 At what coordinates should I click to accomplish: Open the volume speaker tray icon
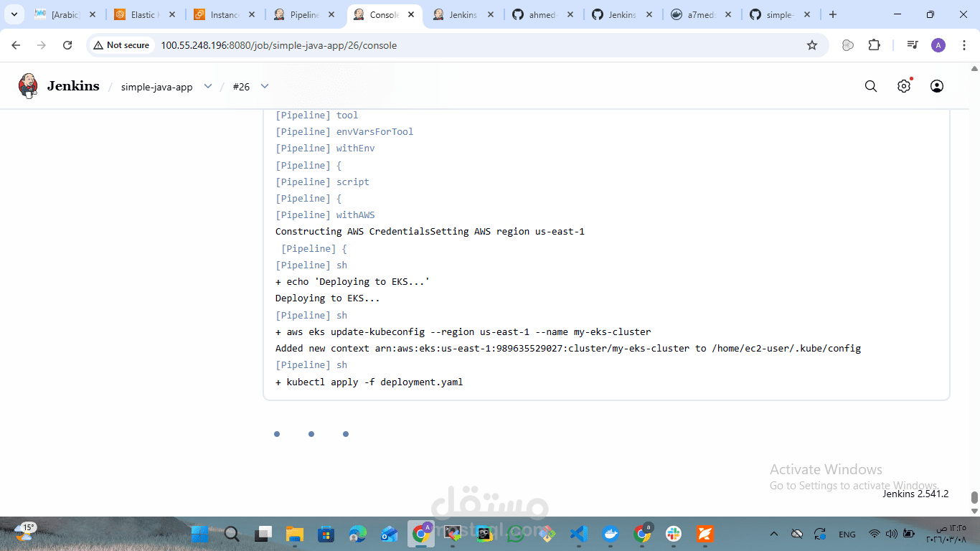tap(891, 534)
